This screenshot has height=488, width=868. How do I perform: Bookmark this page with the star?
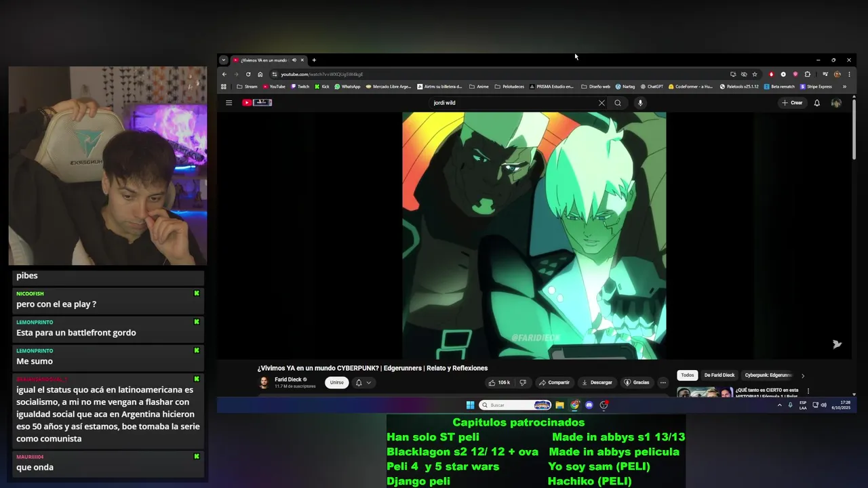755,75
